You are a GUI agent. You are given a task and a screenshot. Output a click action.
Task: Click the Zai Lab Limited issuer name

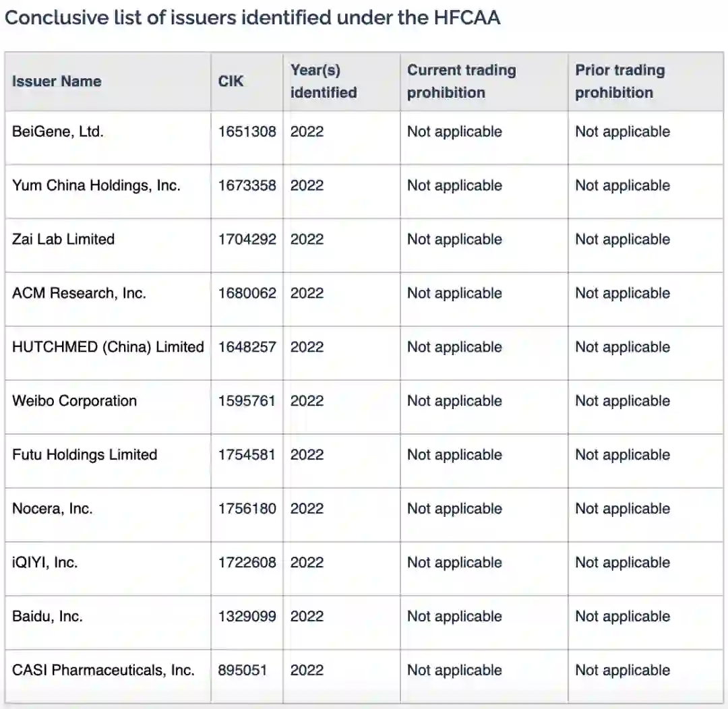(63, 239)
